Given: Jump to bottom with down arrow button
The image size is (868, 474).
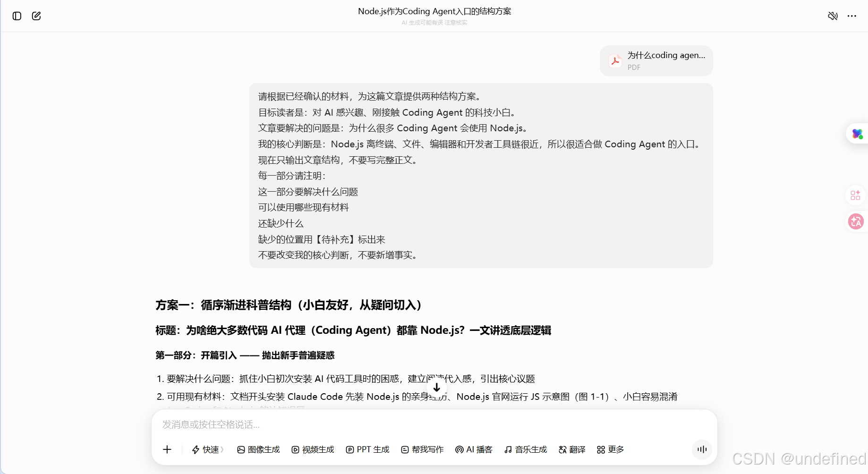Looking at the screenshot, I should [437, 387].
